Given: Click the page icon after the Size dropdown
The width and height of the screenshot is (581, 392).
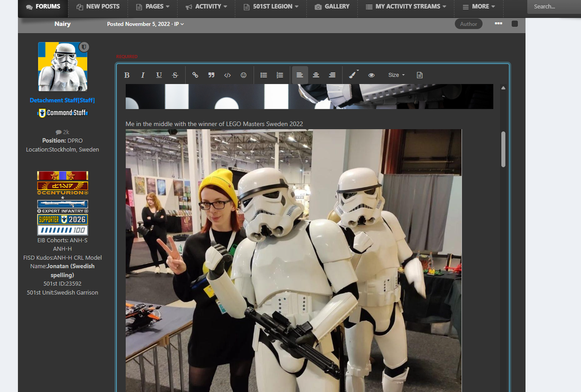Looking at the screenshot, I should 420,75.
